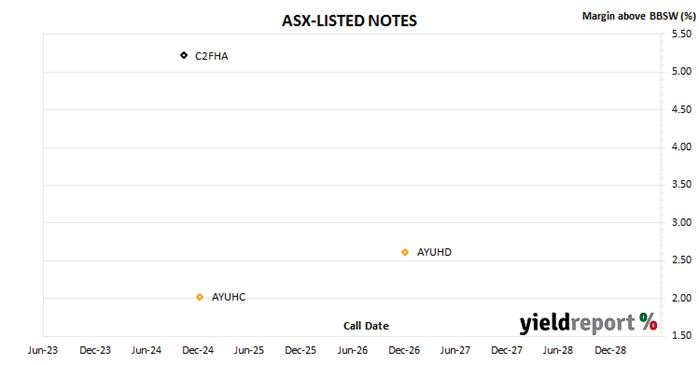699x365 pixels.
Task: Click the yieldreport percent sign logo icon
Action: coord(648,321)
